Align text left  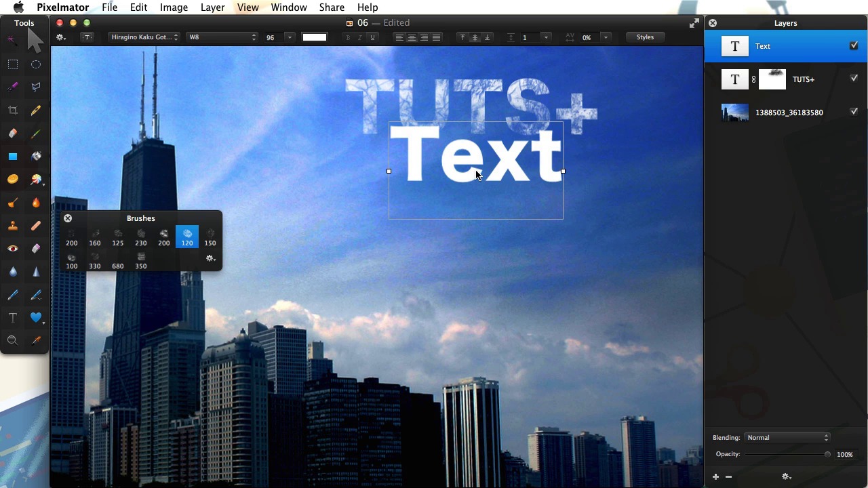pos(399,37)
